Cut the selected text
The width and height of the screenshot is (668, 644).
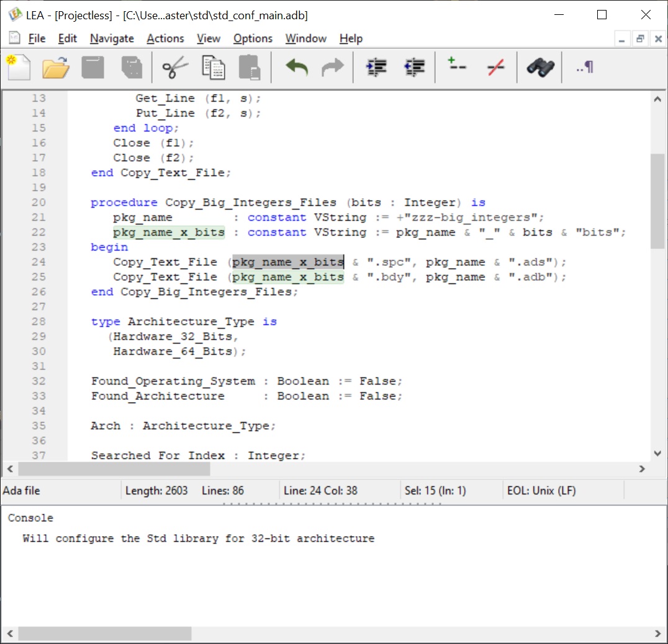tap(174, 67)
